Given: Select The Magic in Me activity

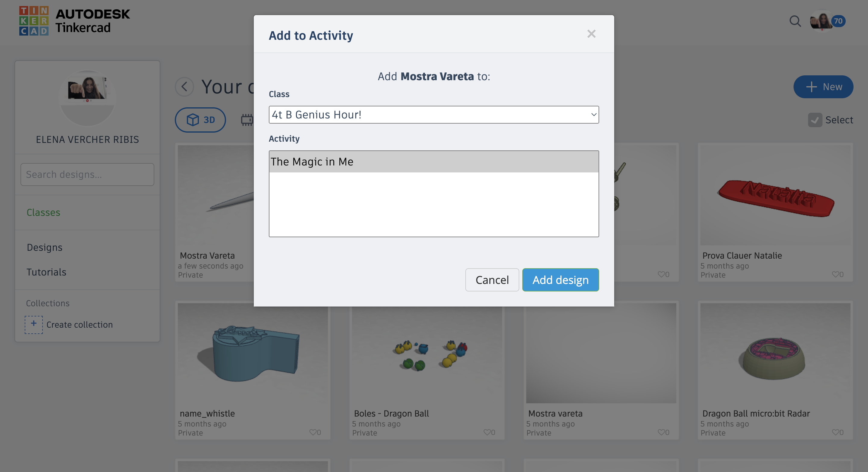Looking at the screenshot, I should click(434, 162).
